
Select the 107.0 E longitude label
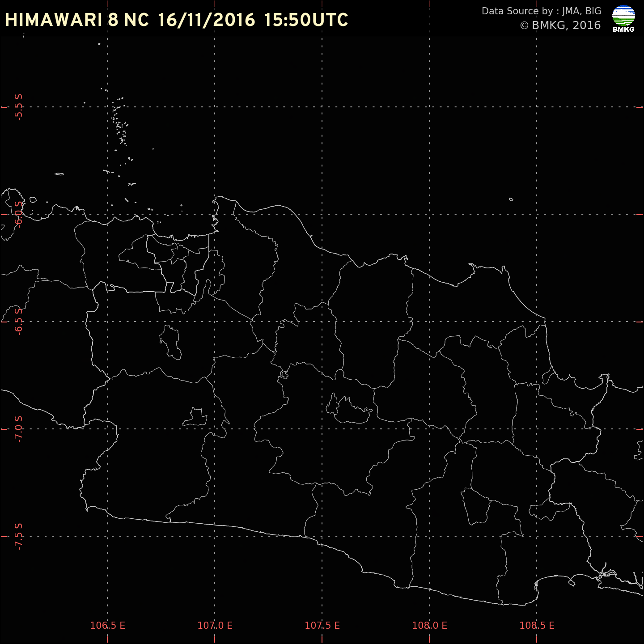point(215,625)
